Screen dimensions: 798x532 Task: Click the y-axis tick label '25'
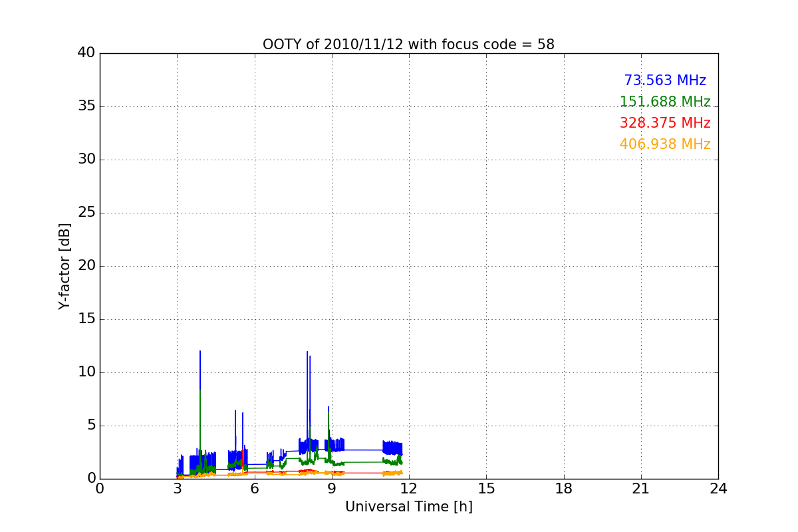coord(86,213)
